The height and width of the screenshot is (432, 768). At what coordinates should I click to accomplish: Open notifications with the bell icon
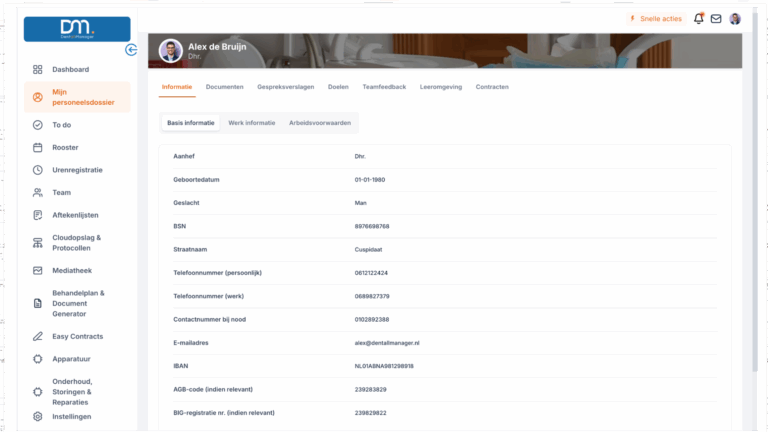pos(699,19)
